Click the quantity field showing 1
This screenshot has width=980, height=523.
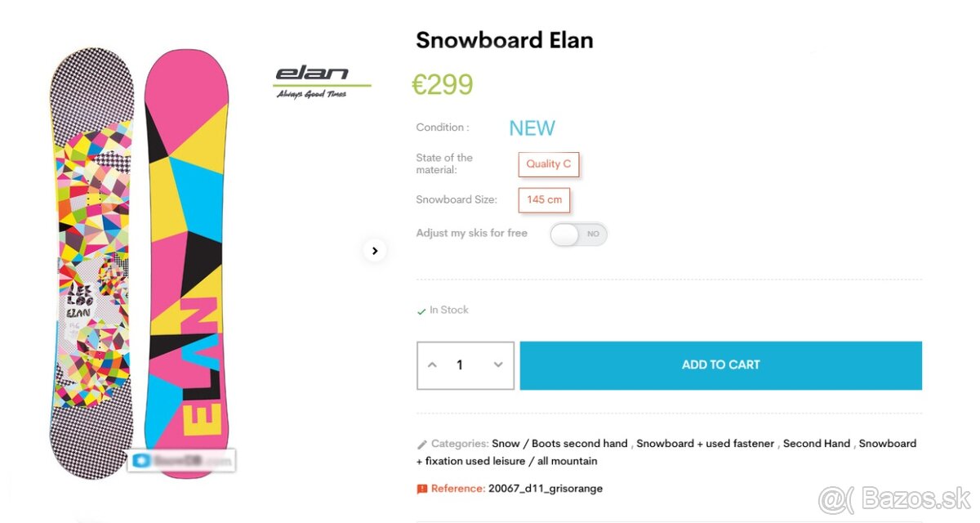460,365
